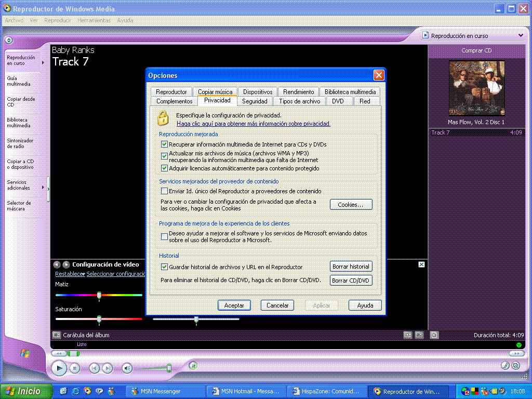Screen dimensions: 532x399
Task: Click the next settings arrow beside Configuración de vídeo
Action: click(x=66, y=264)
